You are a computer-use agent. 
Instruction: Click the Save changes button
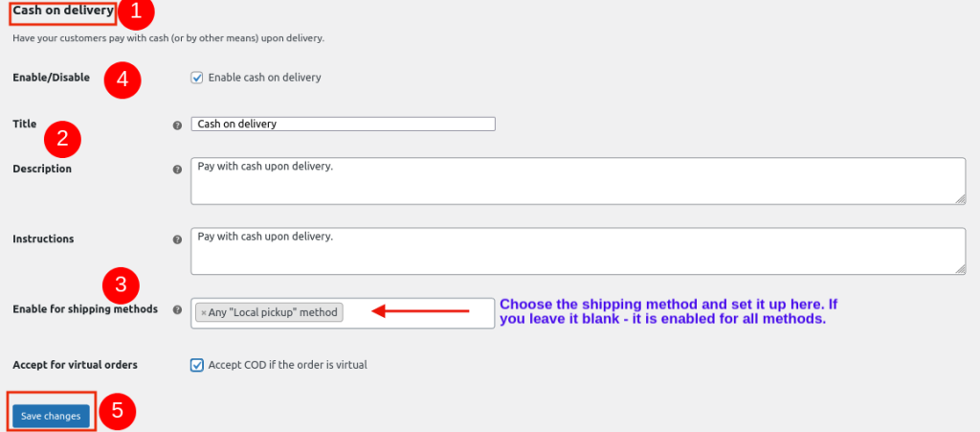pos(52,416)
